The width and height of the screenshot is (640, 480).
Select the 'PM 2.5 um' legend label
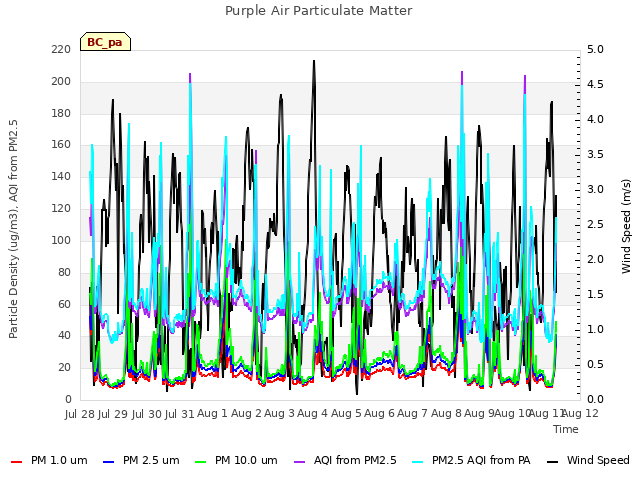151,460
